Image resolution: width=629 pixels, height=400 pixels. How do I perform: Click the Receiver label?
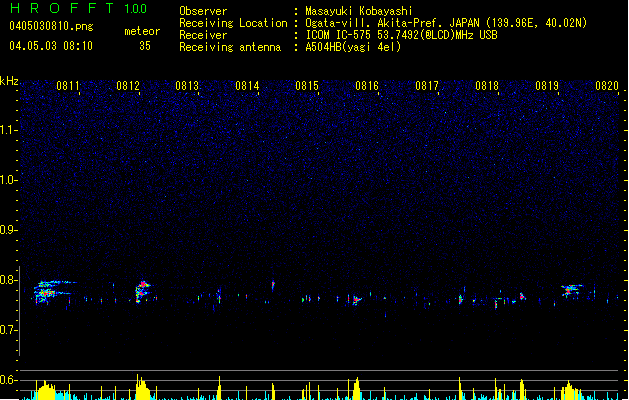click(203, 35)
